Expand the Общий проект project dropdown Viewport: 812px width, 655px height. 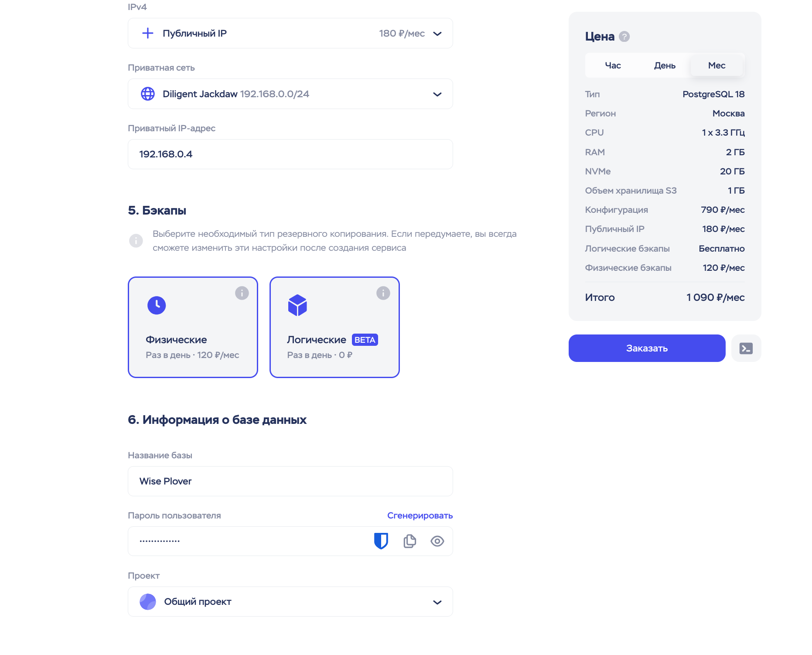coord(437,602)
